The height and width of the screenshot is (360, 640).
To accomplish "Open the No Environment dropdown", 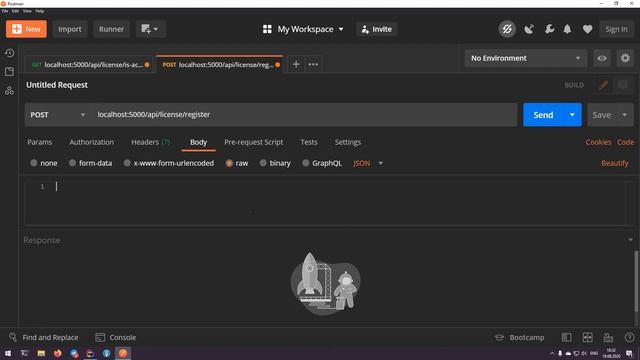I will coord(526,58).
